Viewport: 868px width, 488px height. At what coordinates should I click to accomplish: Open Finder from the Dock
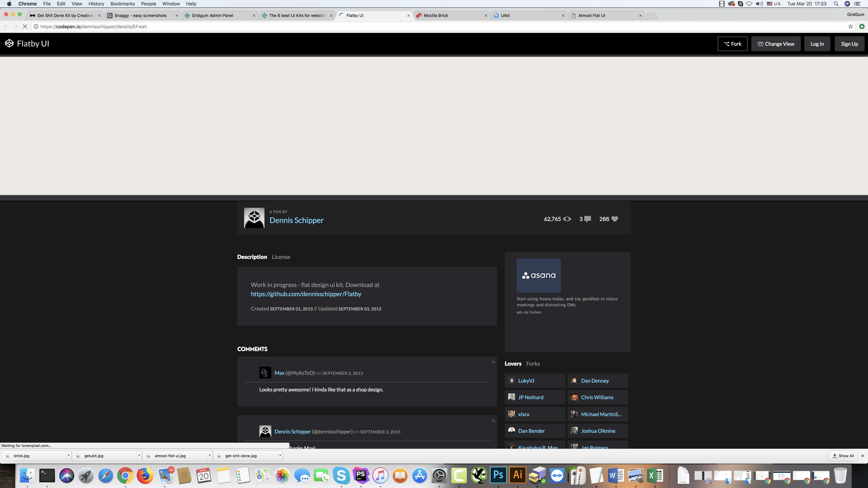27,475
